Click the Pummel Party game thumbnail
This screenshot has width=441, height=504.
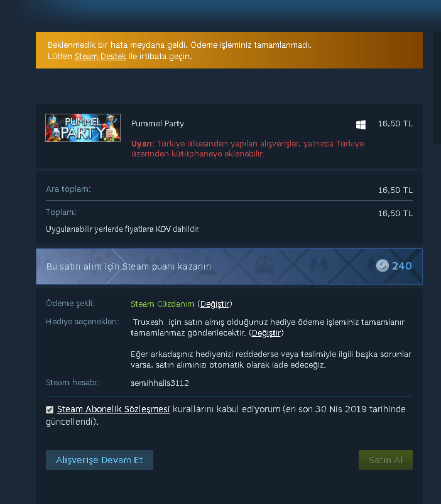pyautogui.click(x=83, y=128)
